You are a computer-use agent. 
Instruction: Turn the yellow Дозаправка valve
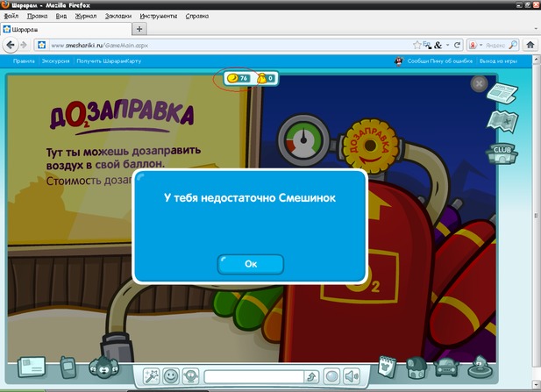pos(370,146)
